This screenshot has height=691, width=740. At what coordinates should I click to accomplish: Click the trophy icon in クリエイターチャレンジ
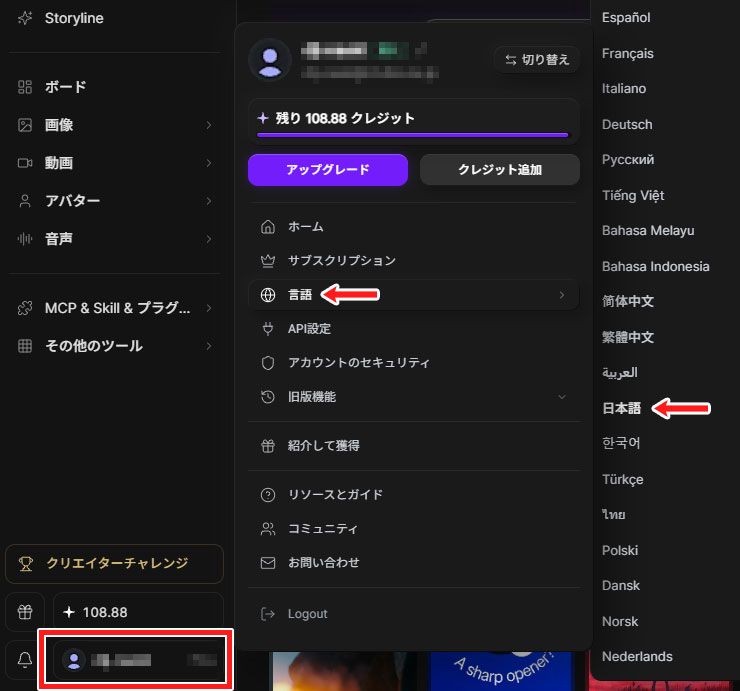pos(25,564)
